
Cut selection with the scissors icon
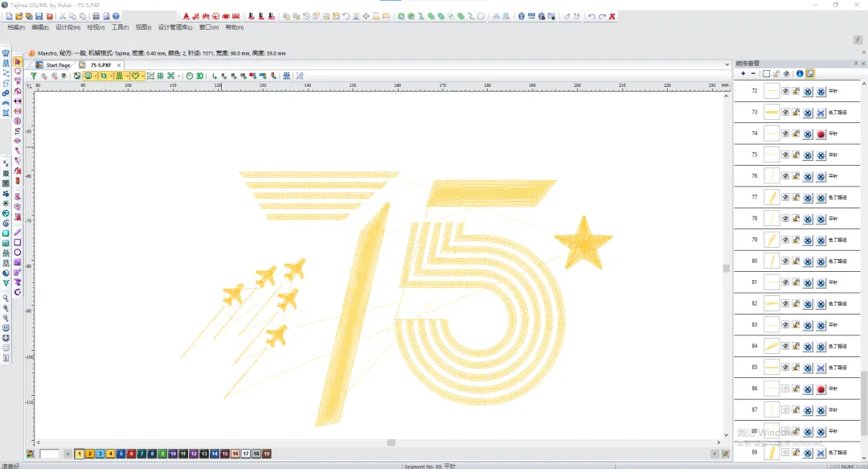pos(63,16)
